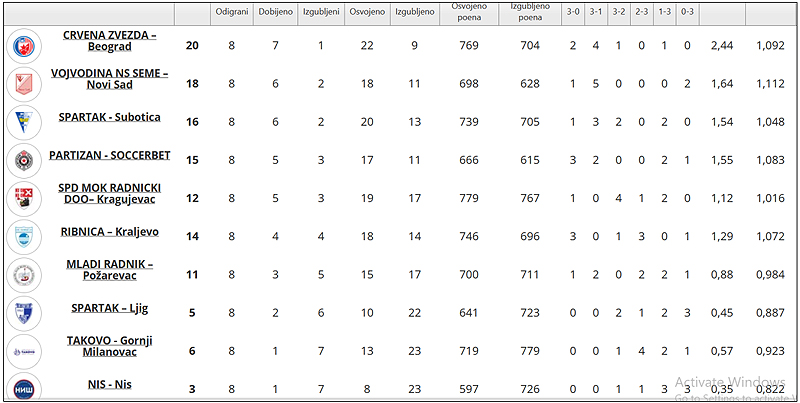Click the Mladi Radnik Požarevac club logo
Image resolution: width=800 pixels, height=403 pixels.
pyautogui.click(x=22, y=273)
